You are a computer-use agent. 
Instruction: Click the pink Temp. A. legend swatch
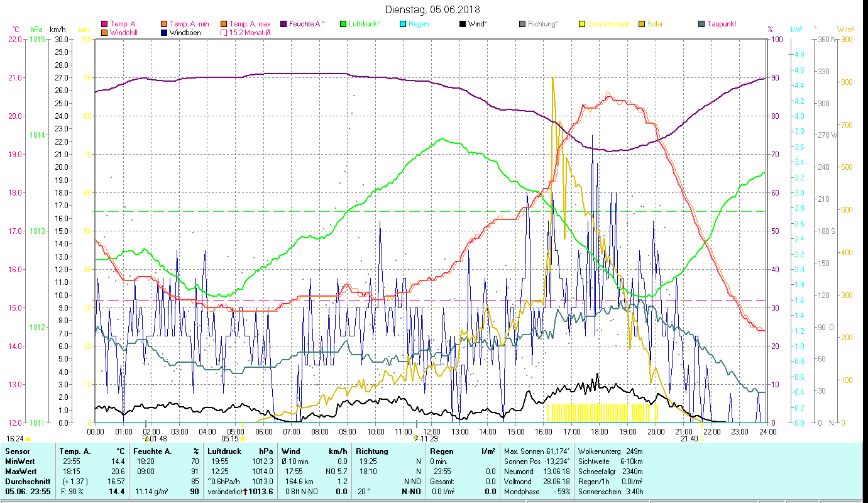tap(104, 24)
